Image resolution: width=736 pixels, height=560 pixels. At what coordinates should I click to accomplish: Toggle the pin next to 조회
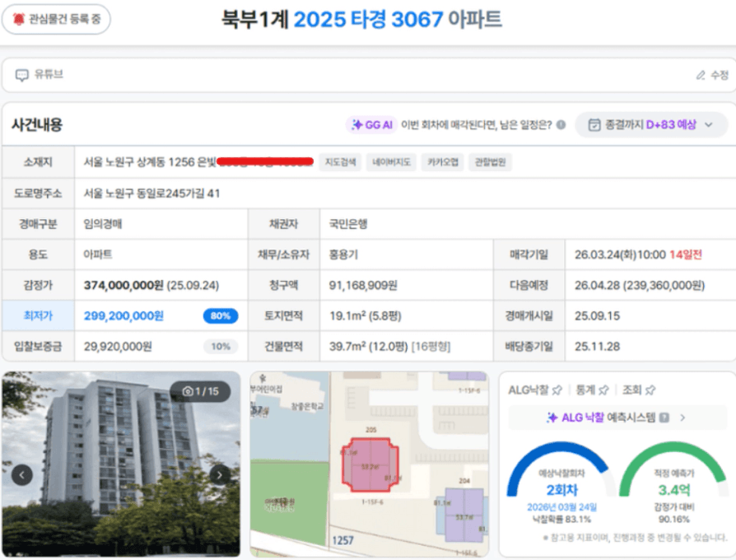(650, 390)
